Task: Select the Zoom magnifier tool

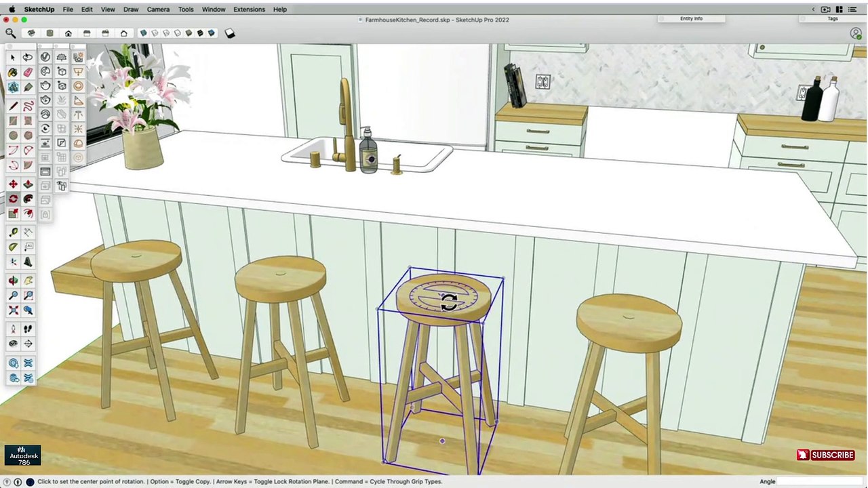Action: coord(13,296)
